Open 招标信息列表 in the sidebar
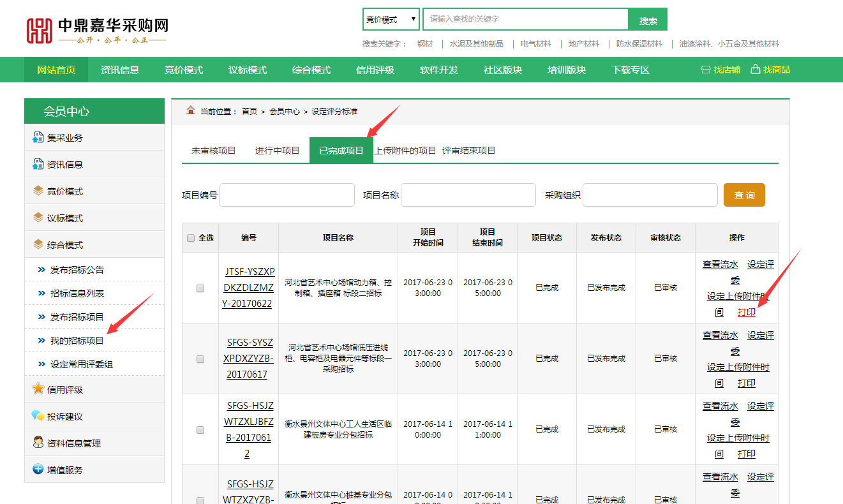 pos(77,293)
